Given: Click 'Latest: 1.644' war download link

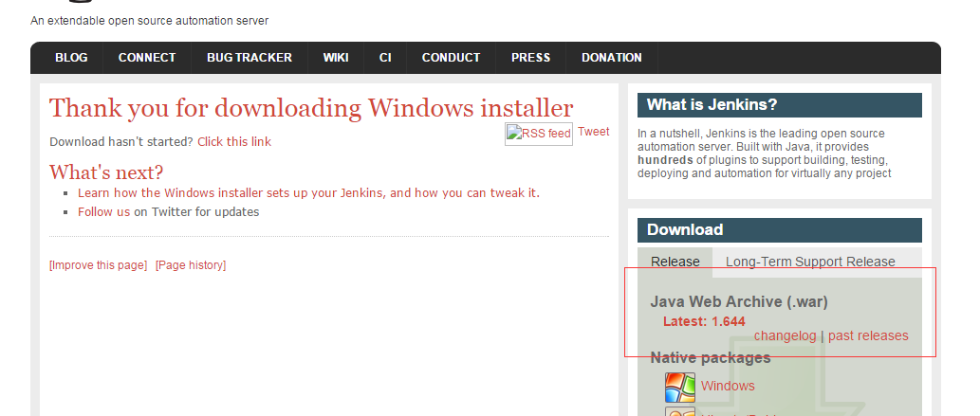Looking at the screenshot, I should [704, 321].
